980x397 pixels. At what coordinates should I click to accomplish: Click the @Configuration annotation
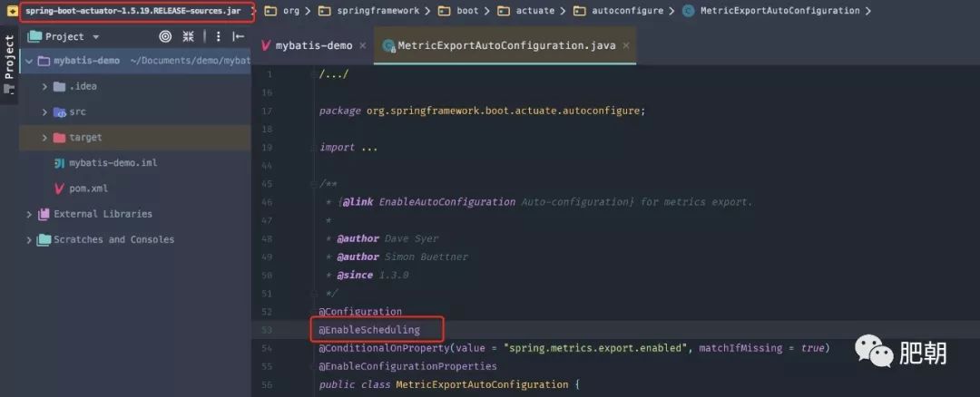point(360,312)
